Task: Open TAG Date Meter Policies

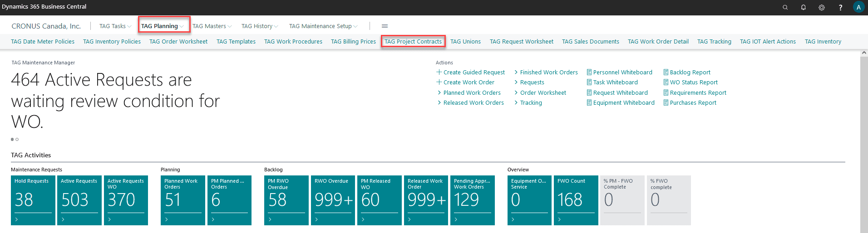Action: coord(43,41)
